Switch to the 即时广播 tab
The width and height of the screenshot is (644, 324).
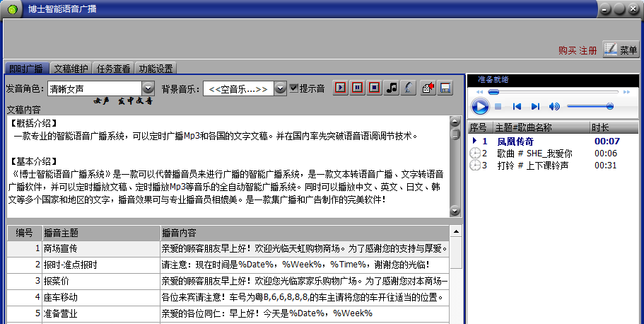[x=26, y=69]
